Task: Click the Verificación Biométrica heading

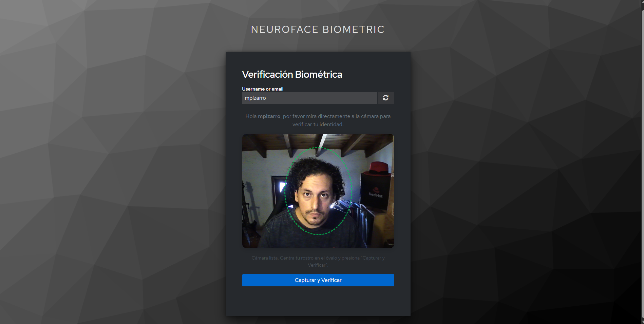Action: point(292,74)
